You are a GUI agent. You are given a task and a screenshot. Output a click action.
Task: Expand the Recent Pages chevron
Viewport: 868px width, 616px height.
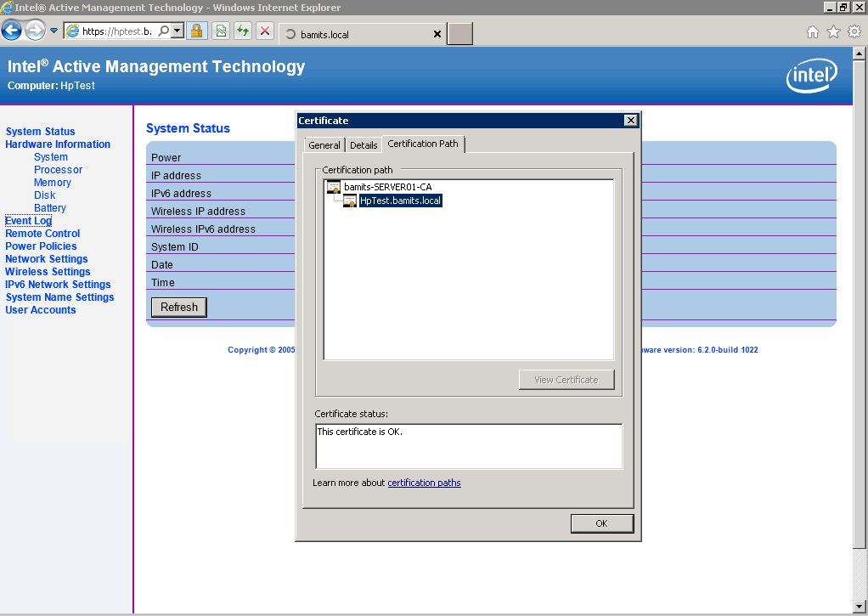click(54, 31)
